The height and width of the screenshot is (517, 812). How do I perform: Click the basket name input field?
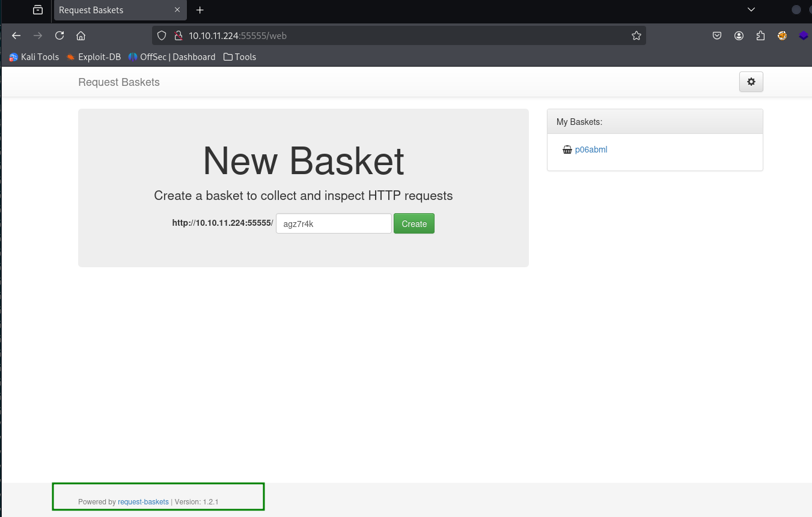coord(334,224)
